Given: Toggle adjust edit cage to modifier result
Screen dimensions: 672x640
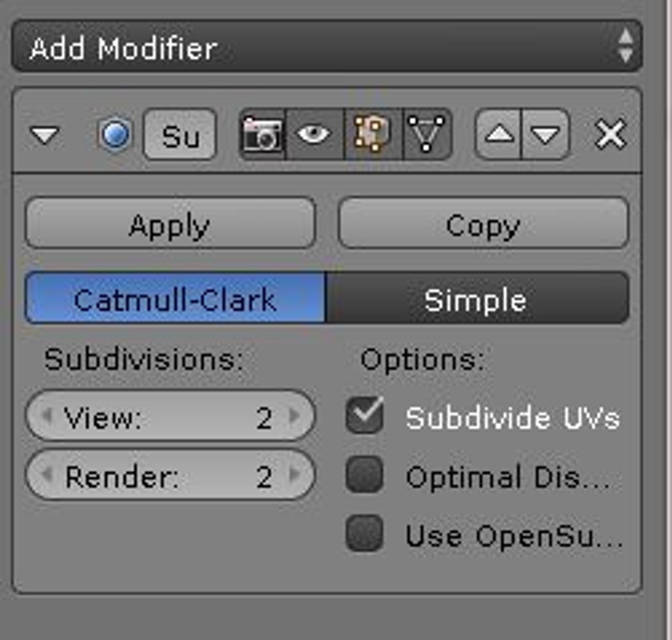Looking at the screenshot, I should (x=427, y=135).
